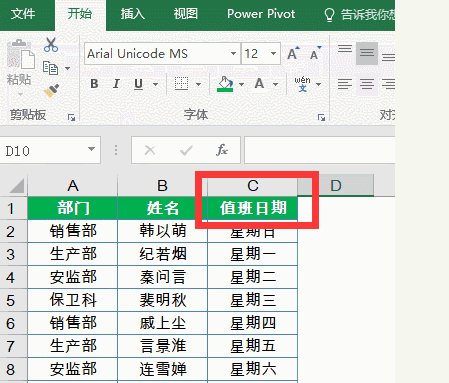Increase font size with large A
The width and height of the screenshot is (449, 383).
[293, 53]
